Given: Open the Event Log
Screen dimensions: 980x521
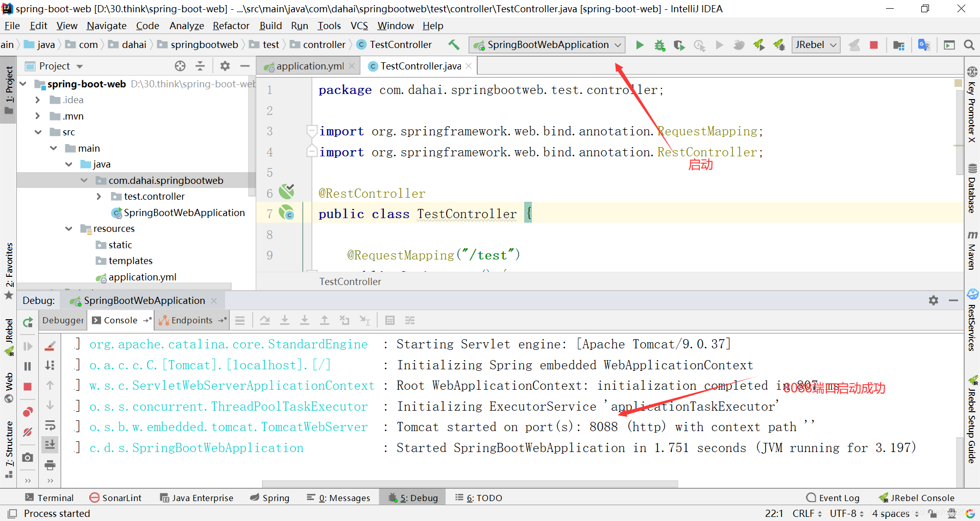Looking at the screenshot, I should (x=833, y=498).
